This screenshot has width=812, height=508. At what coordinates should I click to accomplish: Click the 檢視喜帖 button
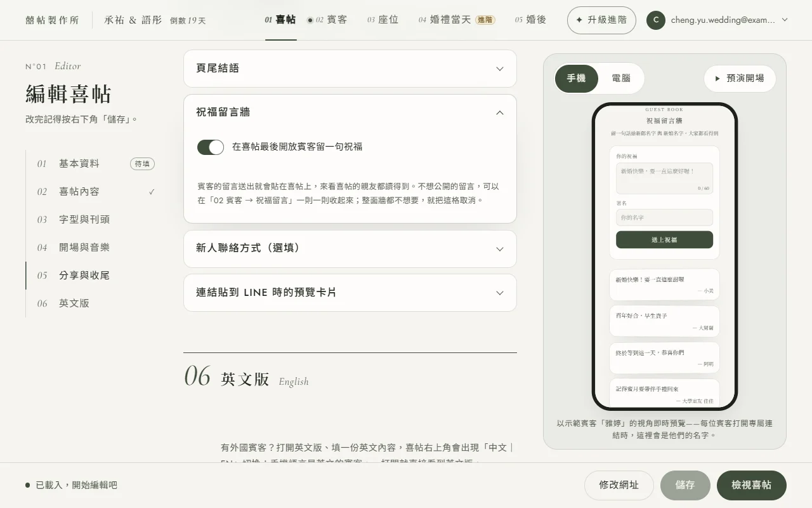point(752,485)
